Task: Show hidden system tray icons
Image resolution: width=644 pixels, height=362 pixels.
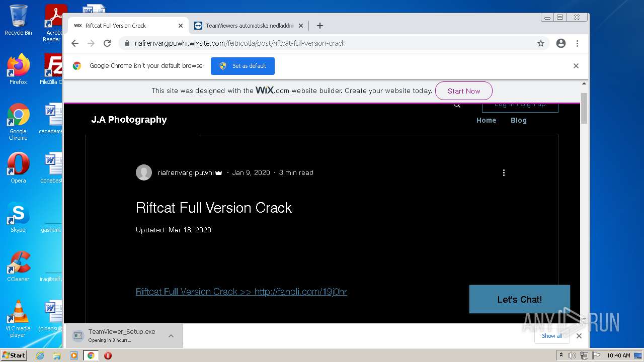Action: click(561, 355)
